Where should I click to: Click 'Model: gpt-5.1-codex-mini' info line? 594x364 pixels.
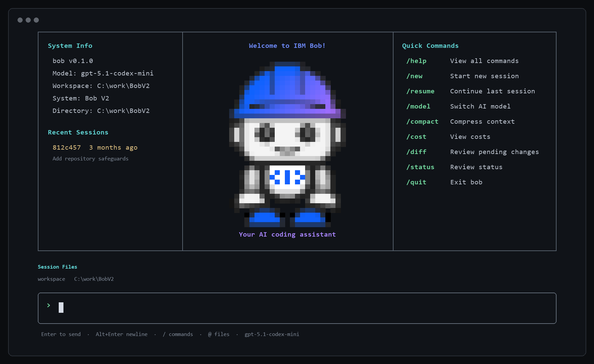click(x=103, y=73)
